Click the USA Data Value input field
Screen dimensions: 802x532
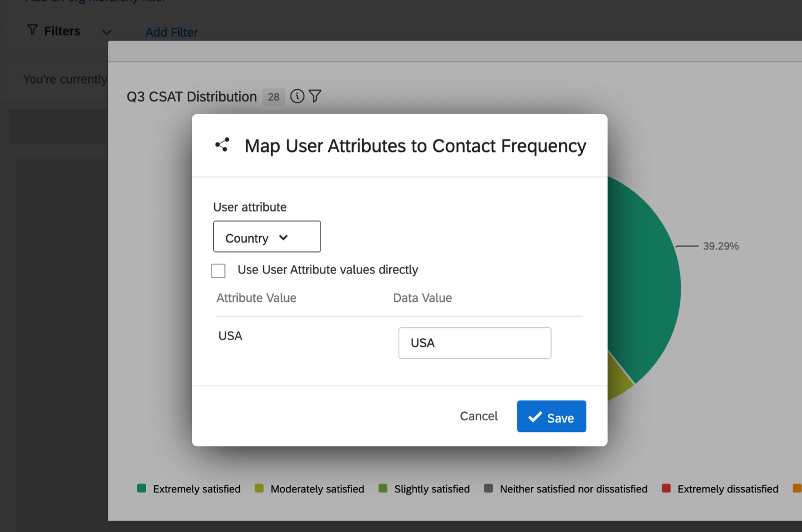474,343
